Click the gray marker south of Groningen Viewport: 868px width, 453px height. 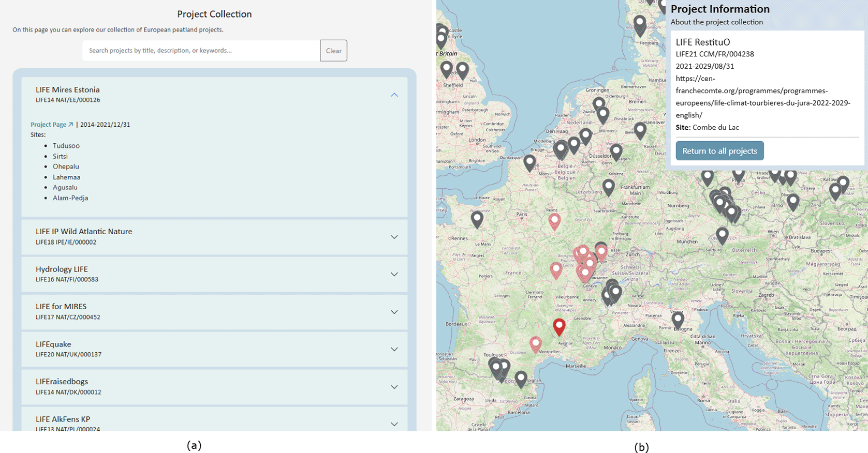click(599, 105)
